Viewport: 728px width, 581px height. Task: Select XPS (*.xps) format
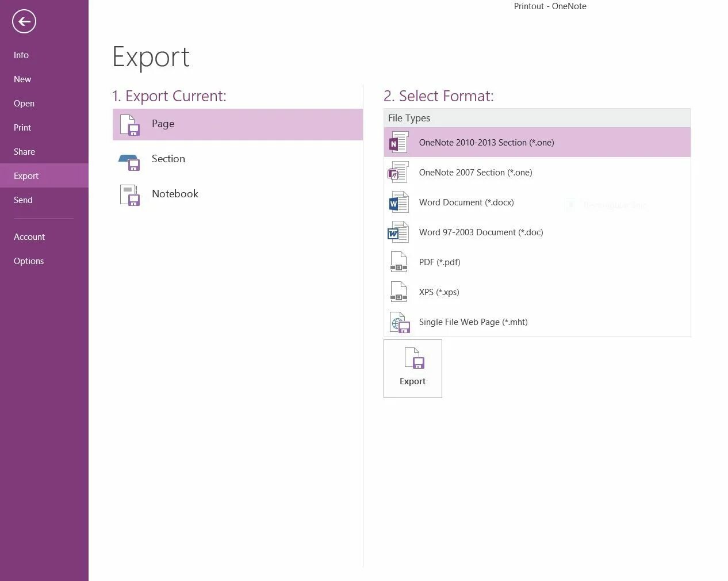(x=537, y=292)
